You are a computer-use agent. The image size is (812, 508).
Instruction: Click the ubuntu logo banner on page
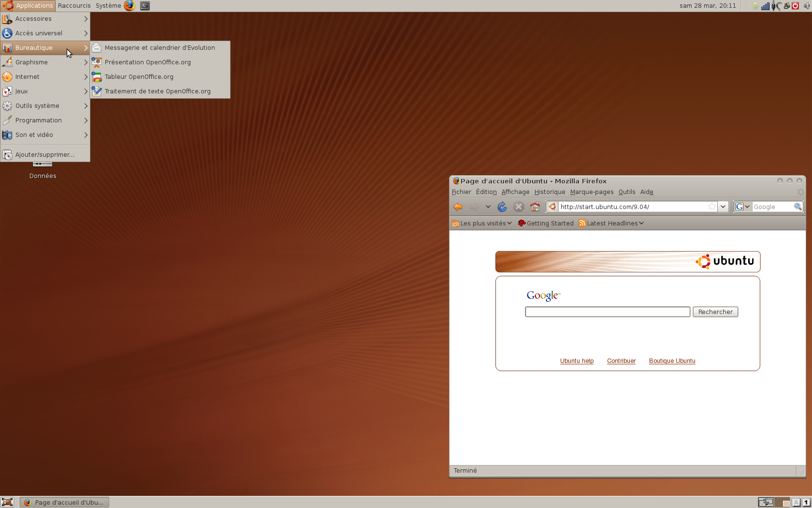click(x=628, y=262)
